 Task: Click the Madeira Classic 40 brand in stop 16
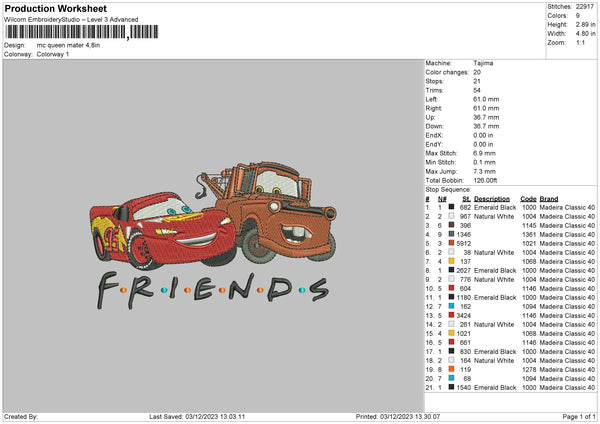tap(567, 342)
